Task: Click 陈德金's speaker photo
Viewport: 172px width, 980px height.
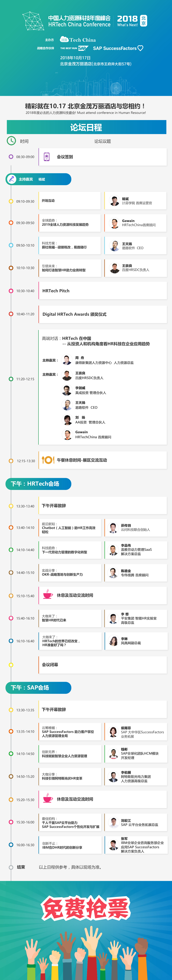Action: click(x=113, y=573)
